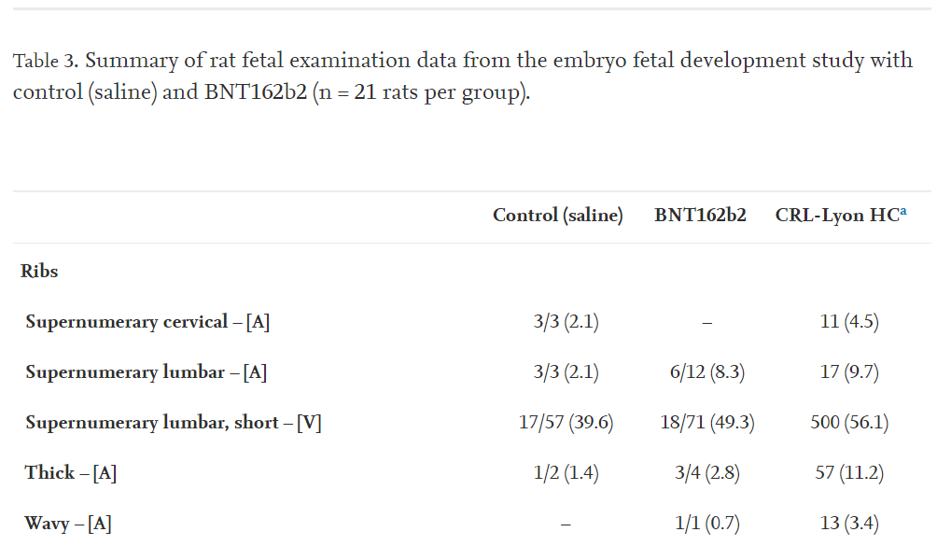Click the 500 (56.1) historical control value

(x=849, y=423)
